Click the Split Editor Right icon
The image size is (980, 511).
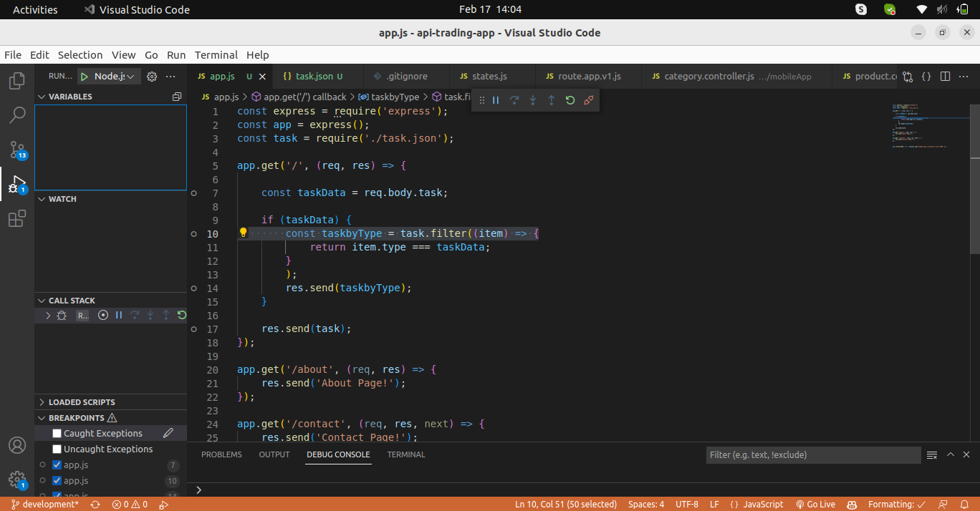946,76
